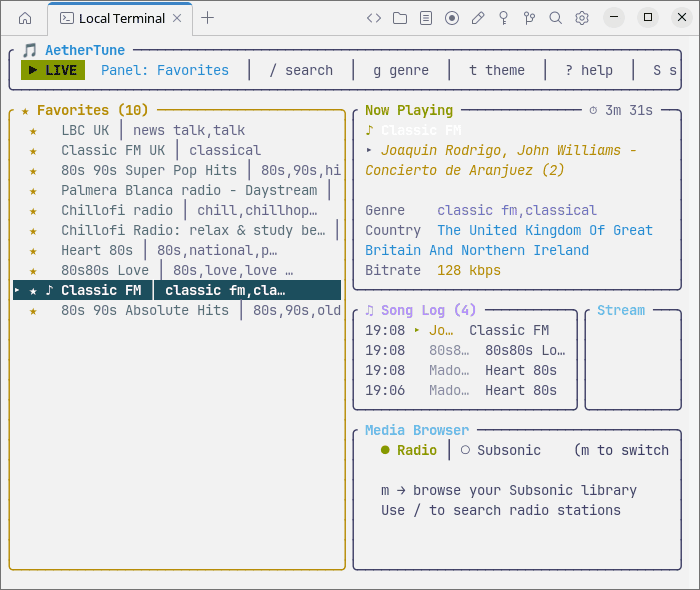Select the 19:08 Classic FM log entry
The width and height of the screenshot is (700, 590).
[x=465, y=331]
